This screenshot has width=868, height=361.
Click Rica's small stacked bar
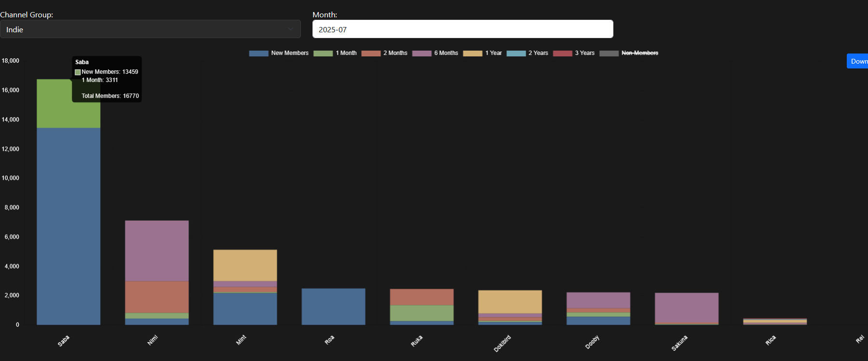click(x=774, y=321)
